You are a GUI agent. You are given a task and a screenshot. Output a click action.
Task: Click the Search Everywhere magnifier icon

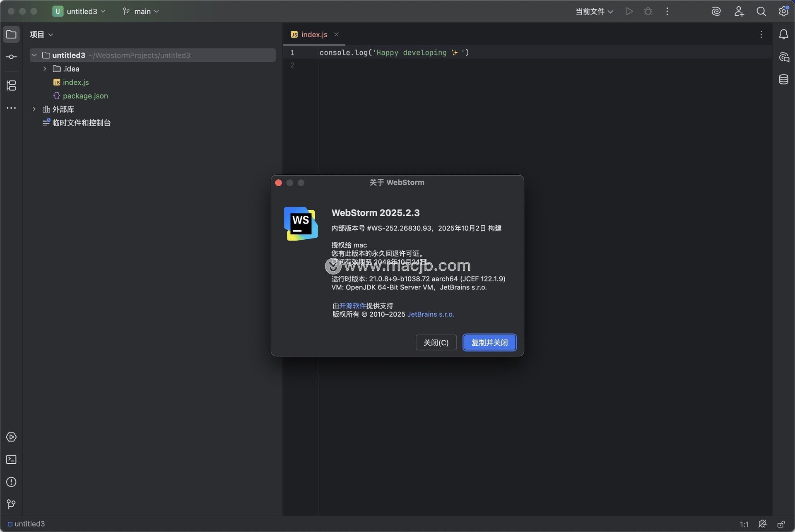[761, 12]
